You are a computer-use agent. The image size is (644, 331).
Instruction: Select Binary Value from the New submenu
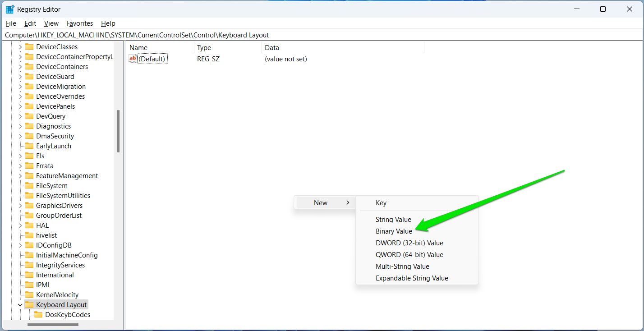click(393, 231)
